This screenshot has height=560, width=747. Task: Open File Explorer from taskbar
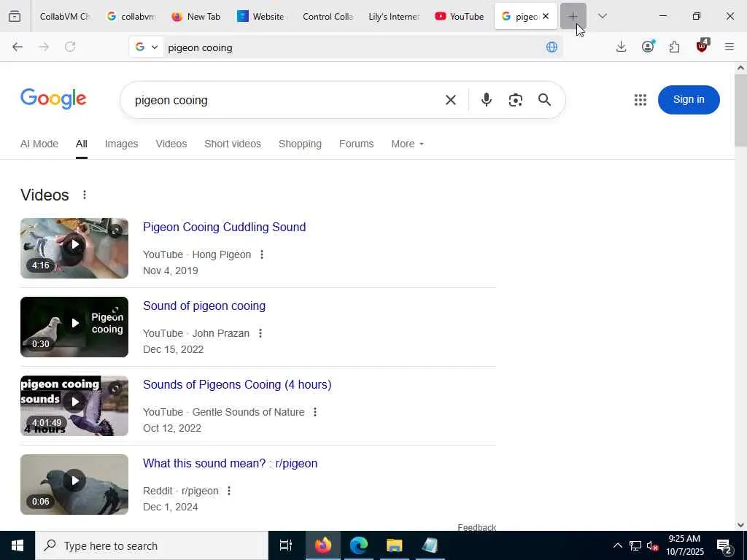click(395, 545)
